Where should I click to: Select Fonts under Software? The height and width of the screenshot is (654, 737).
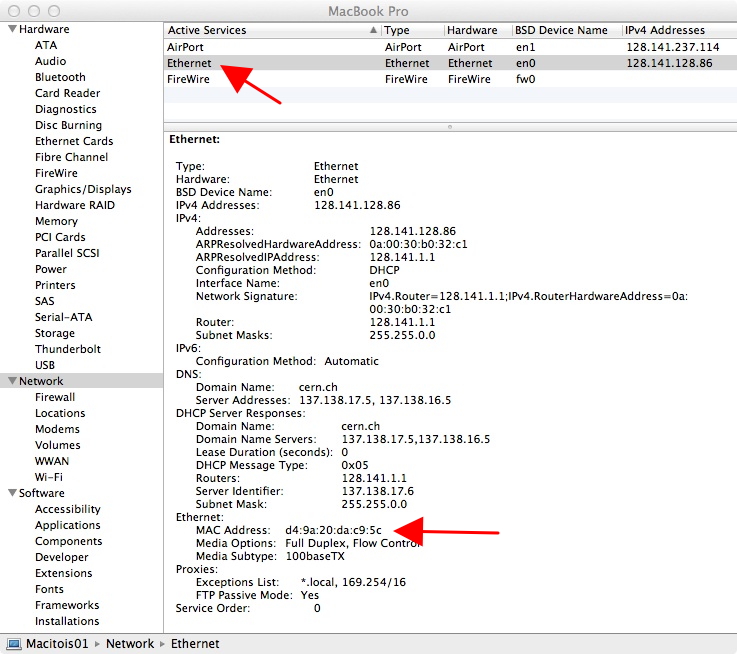pyautogui.click(x=49, y=589)
